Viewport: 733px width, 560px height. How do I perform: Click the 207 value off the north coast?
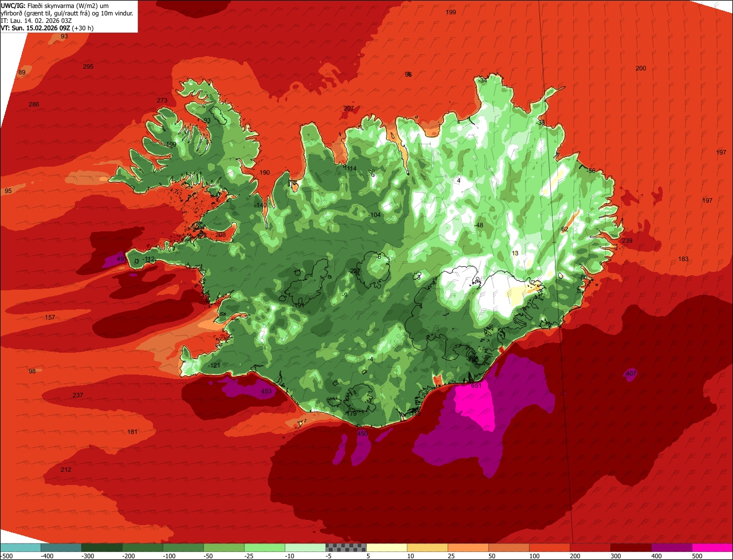(x=349, y=108)
